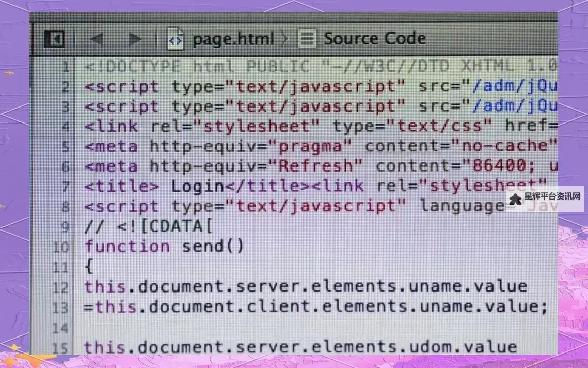Set breakpoint on line number 10
This screenshot has height=368, width=588.
[x=60, y=247]
